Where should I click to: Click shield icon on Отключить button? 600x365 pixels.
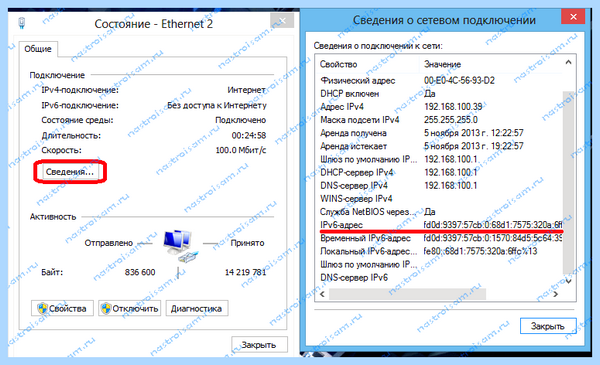tap(106, 308)
